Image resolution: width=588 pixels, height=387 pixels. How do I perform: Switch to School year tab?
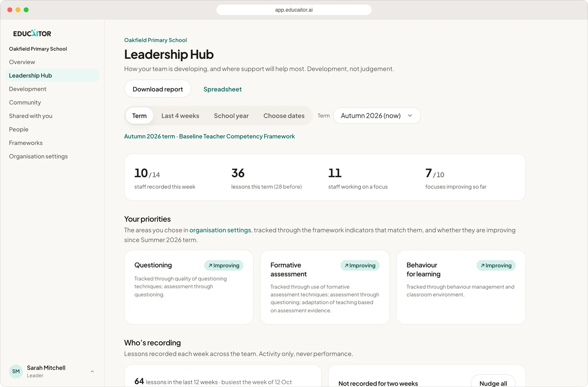coord(231,116)
